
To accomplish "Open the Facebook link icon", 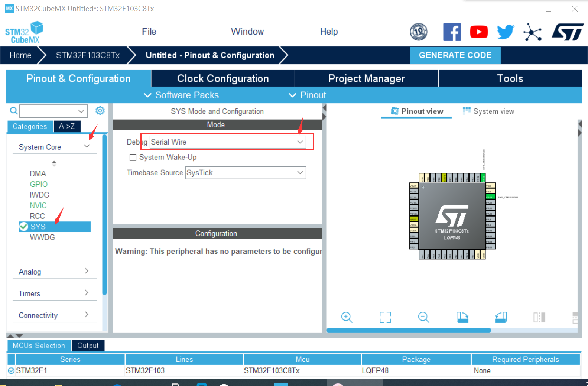I will 452,32.
